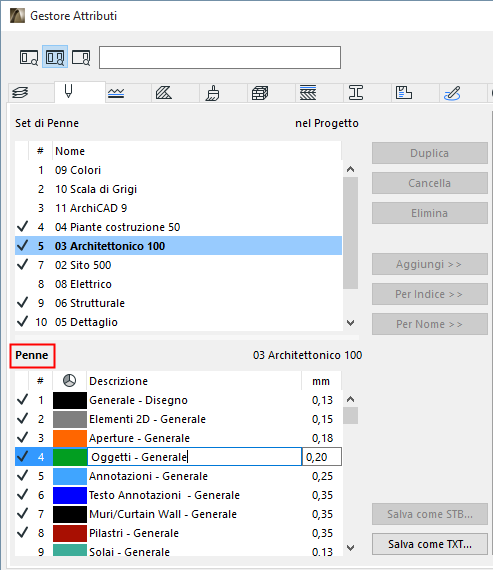Click the mm column header
The height and width of the screenshot is (570, 493).
pyautogui.click(x=321, y=381)
